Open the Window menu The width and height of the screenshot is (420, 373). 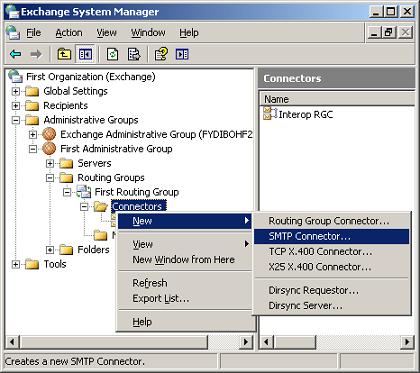(148, 33)
